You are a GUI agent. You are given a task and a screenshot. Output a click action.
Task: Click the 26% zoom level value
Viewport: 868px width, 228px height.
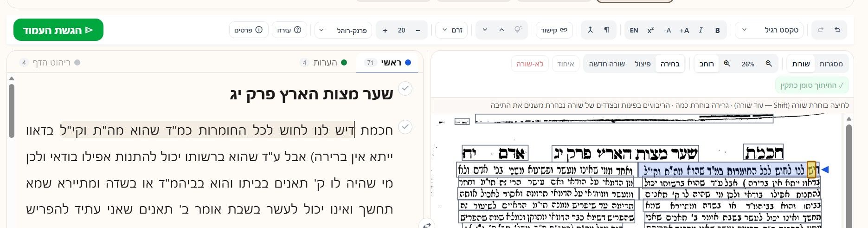[x=748, y=64]
